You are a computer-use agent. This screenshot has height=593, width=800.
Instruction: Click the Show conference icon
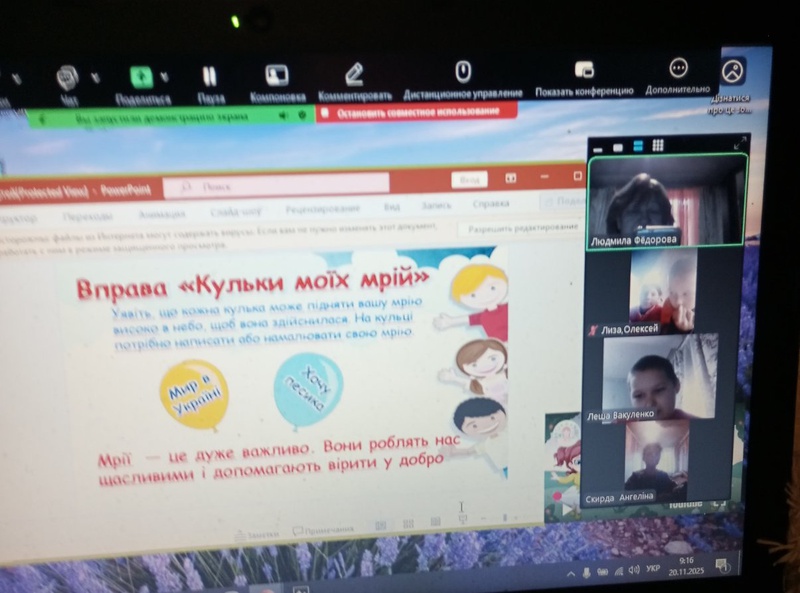point(584,70)
